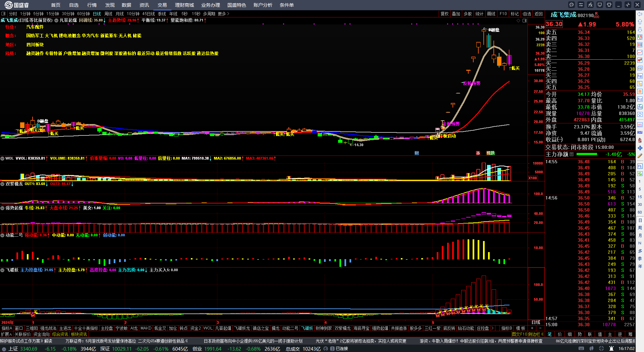Open the skin shirt icon
The image size is (644, 352).
click(x=609, y=5)
